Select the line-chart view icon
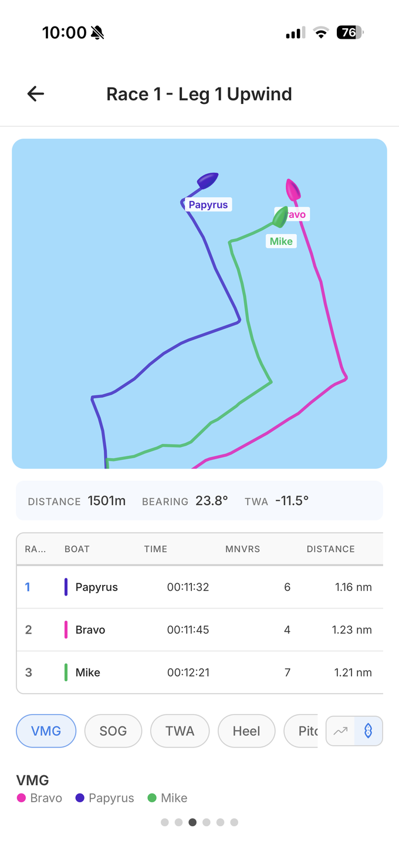The width and height of the screenshot is (399, 868). click(x=341, y=731)
